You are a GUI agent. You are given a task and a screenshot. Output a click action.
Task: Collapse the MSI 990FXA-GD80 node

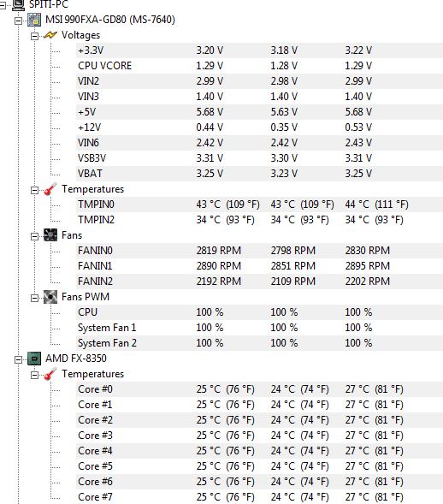18,21
